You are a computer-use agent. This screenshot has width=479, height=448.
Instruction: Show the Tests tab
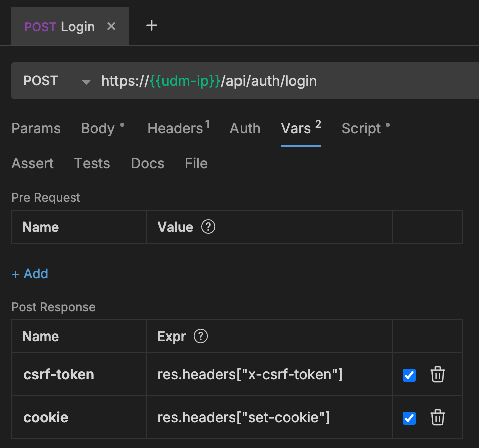(92, 164)
